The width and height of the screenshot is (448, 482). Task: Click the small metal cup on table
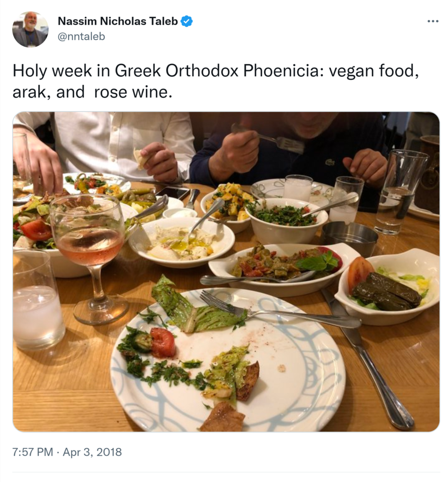pos(349,238)
